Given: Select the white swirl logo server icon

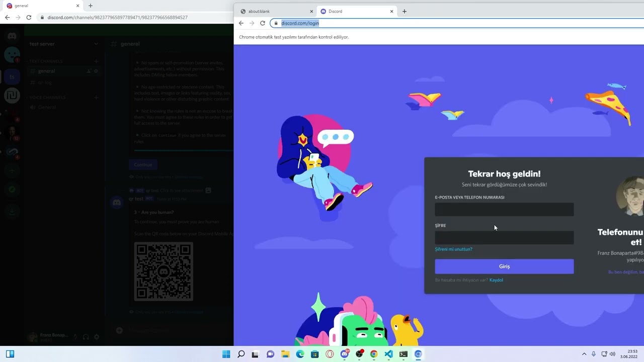Looking at the screenshot, I should coord(12,96).
